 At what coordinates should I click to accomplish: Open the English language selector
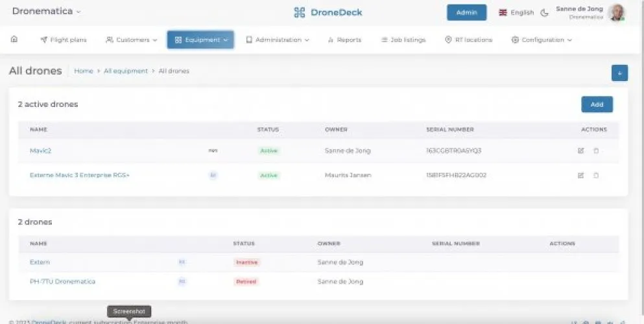[x=516, y=12]
